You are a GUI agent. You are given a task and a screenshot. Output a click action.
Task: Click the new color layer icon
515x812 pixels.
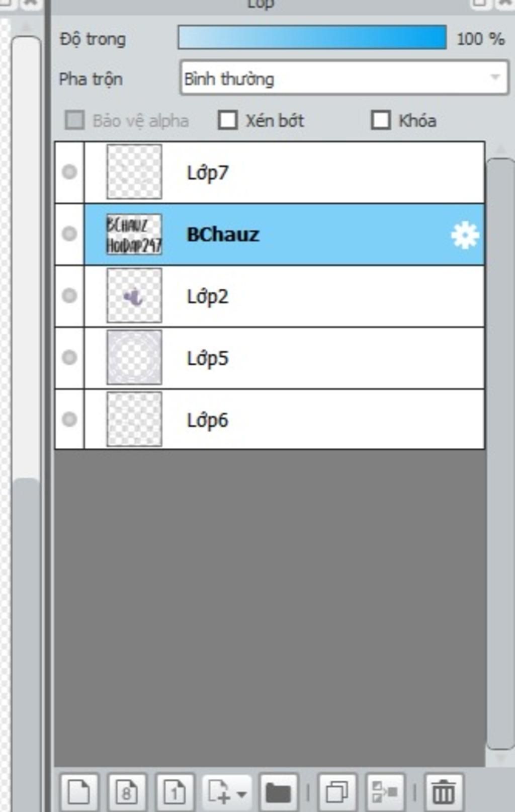79,791
